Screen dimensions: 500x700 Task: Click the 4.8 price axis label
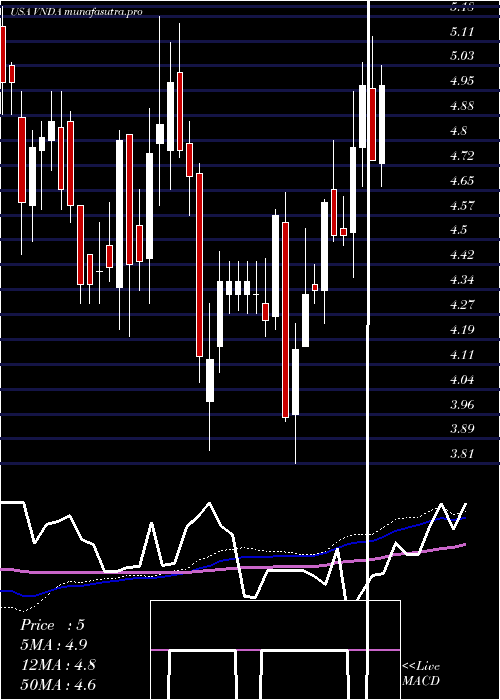459,131
